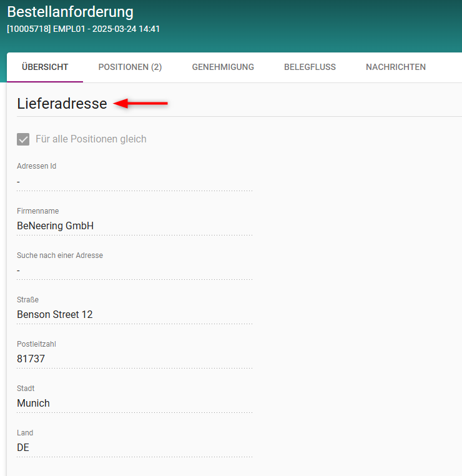
Task: Open the Positionen (2) tab
Action: pos(130,67)
